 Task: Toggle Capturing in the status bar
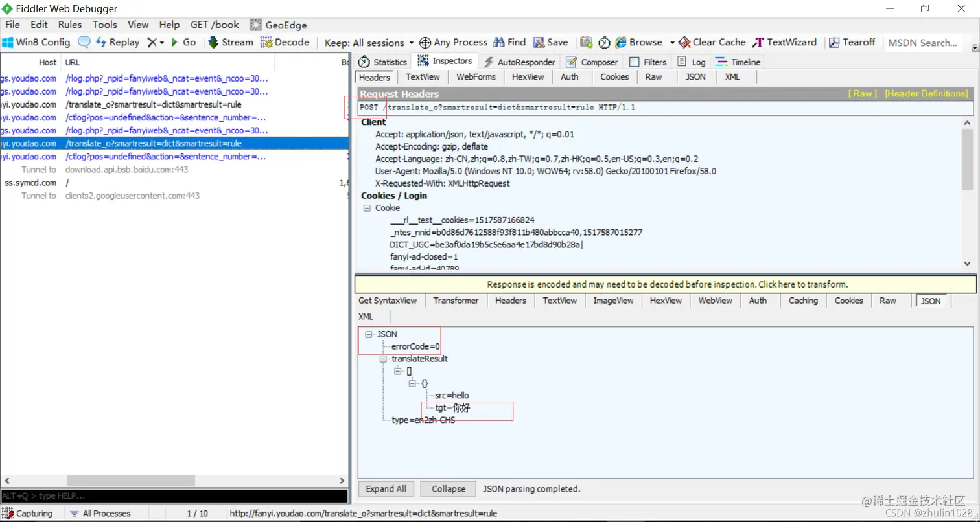(x=27, y=513)
